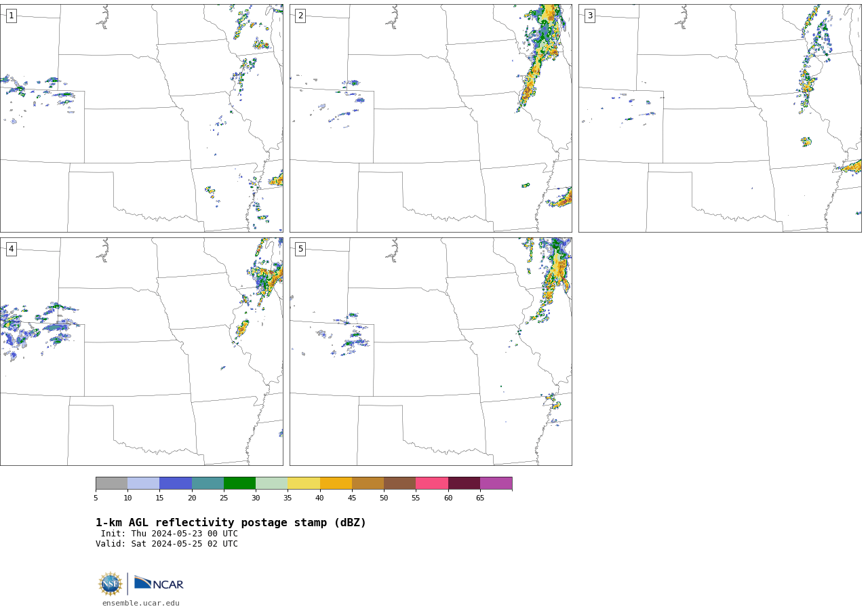Click the NSF seal logo
Image resolution: width=868 pixels, height=611 pixels.
111,584
